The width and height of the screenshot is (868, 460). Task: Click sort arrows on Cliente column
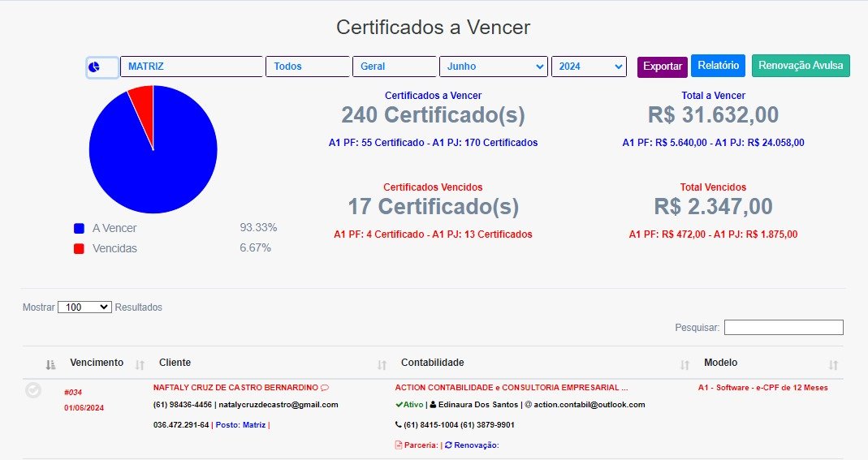382,364
